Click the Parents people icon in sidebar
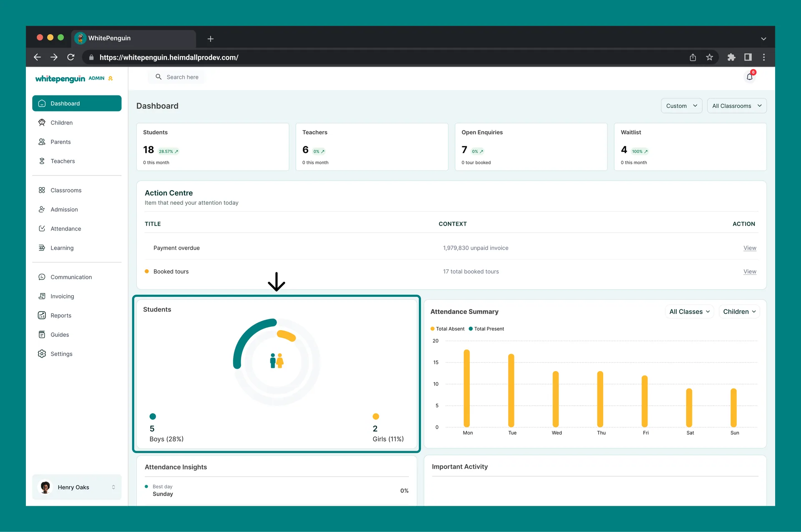This screenshot has height=532, width=801. tap(42, 142)
